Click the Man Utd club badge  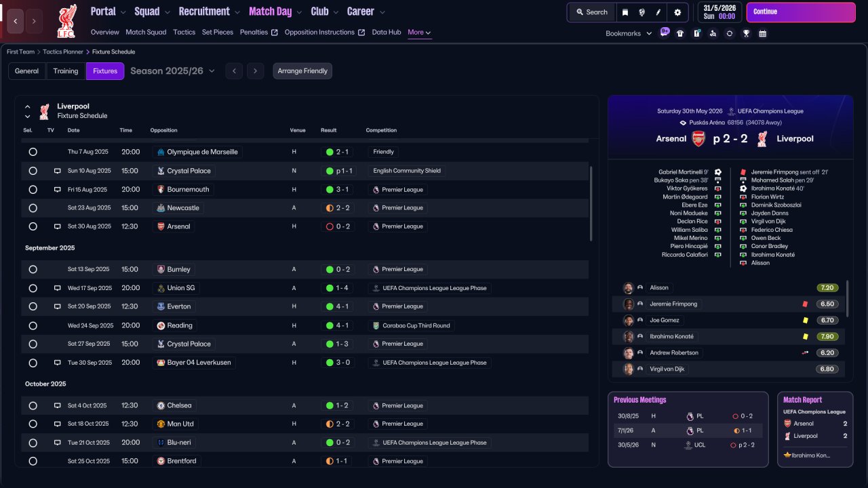click(161, 424)
